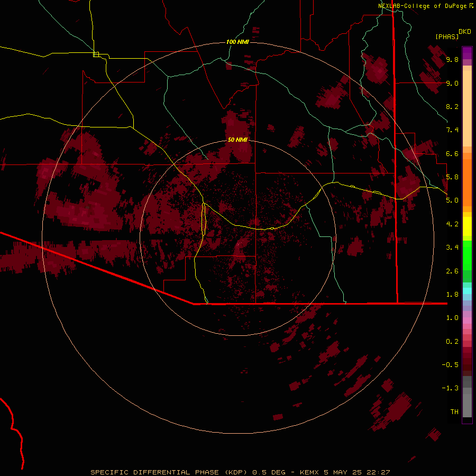The height and width of the screenshot is (476, 476).
Task: Select the 6.6 value on the color scale
Action: pos(452,153)
